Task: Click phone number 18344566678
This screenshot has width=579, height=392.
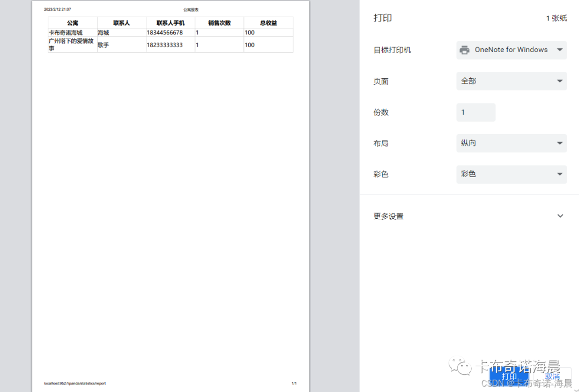Action: (165, 33)
